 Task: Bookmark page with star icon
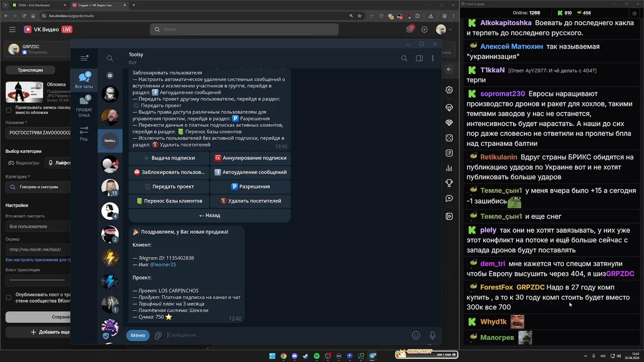point(359,16)
